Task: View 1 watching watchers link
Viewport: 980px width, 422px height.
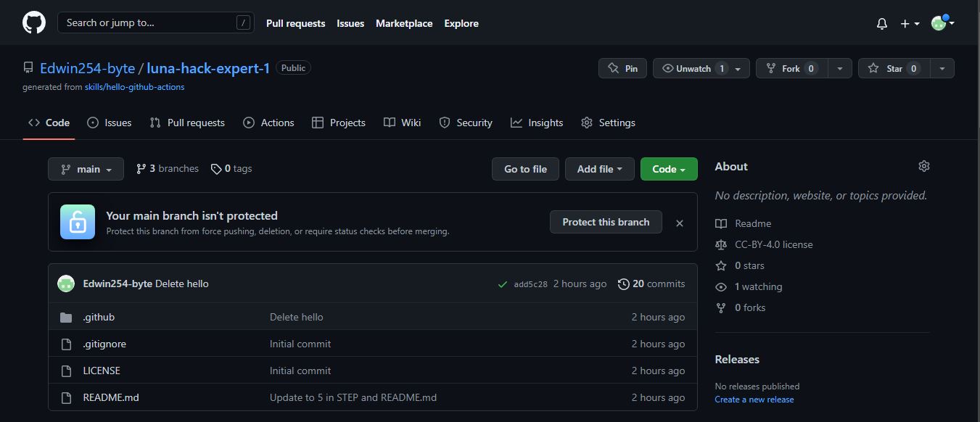Action: click(749, 286)
